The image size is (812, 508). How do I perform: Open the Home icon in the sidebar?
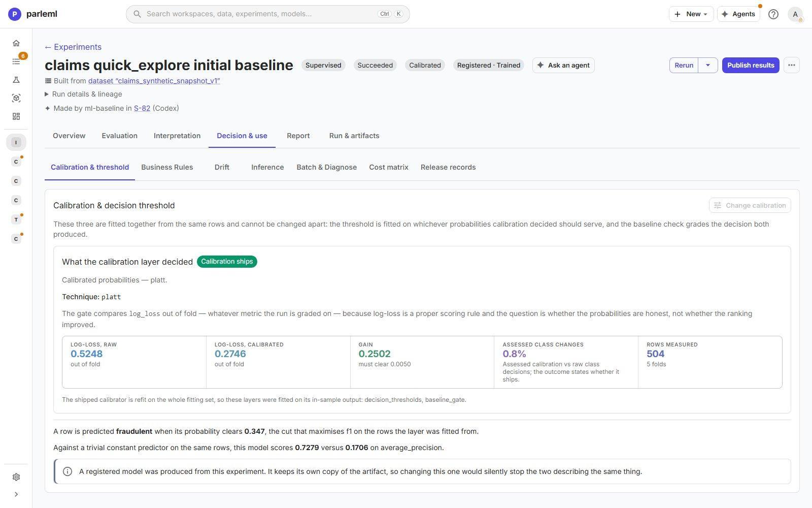[16, 43]
